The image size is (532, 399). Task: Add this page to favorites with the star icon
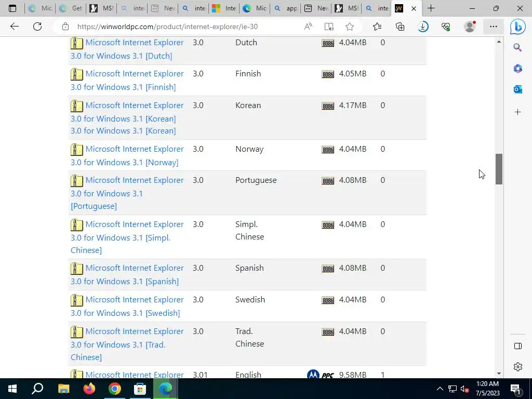click(x=350, y=26)
